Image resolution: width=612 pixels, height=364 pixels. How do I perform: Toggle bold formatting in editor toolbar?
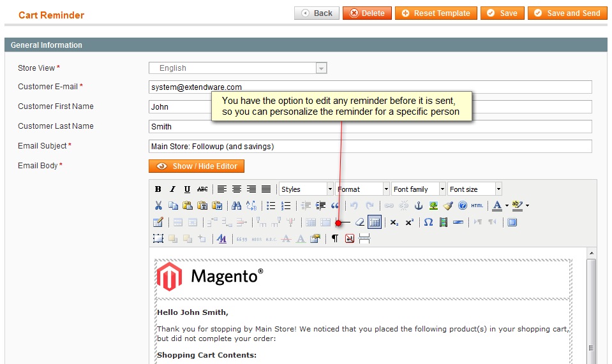(x=158, y=189)
